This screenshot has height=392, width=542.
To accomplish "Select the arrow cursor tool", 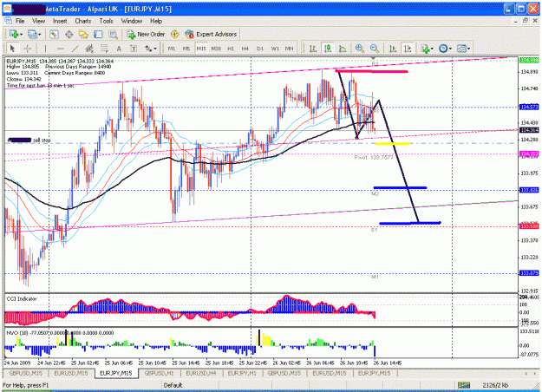I will [13, 49].
